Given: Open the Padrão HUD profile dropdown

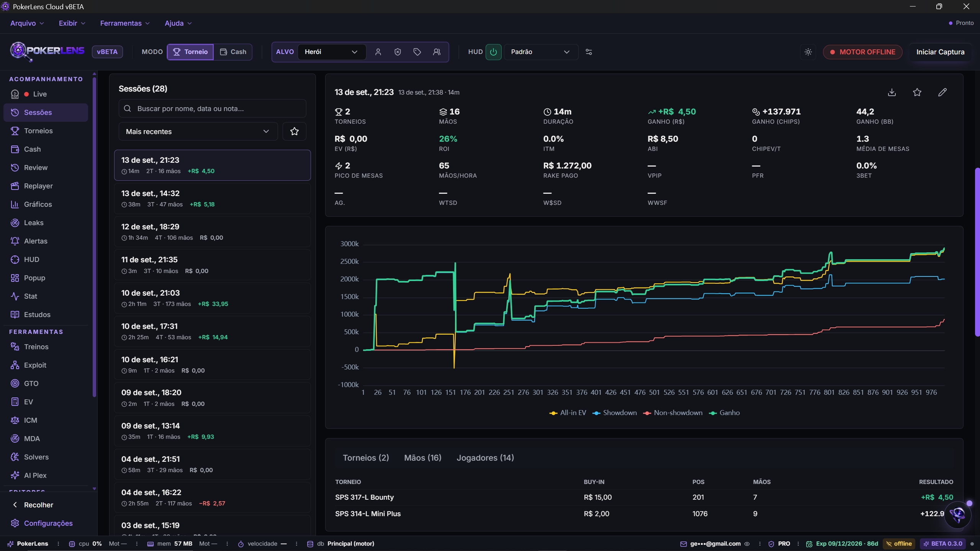Looking at the screenshot, I should (541, 52).
